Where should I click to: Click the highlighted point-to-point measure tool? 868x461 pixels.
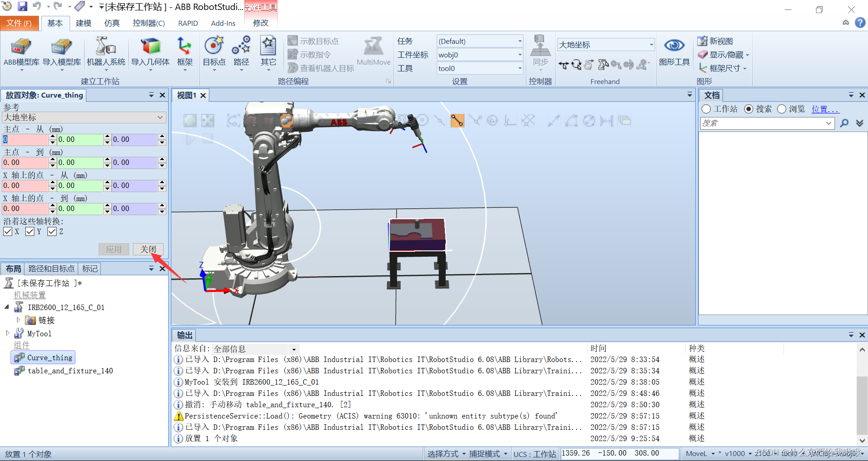pyautogui.click(x=457, y=121)
